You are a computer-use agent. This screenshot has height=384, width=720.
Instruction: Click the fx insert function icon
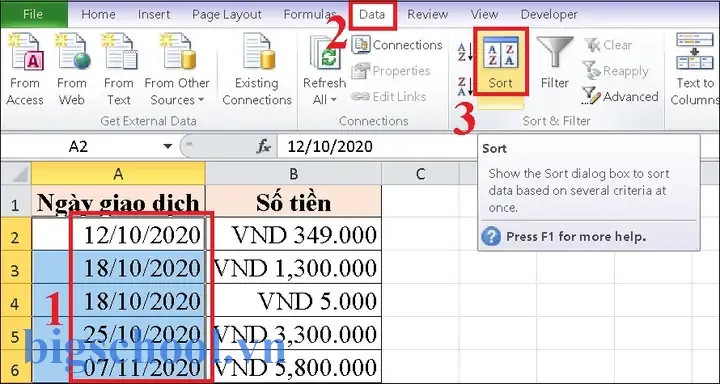(x=264, y=147)
